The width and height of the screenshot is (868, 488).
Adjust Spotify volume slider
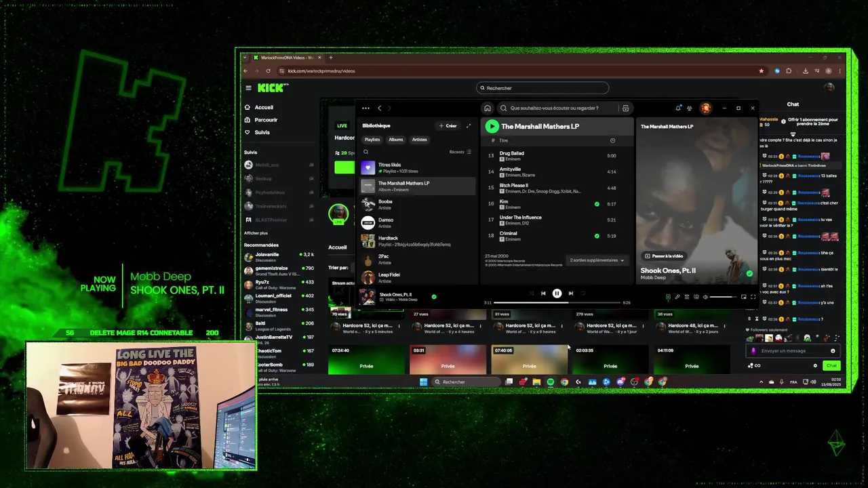[722, 297]
